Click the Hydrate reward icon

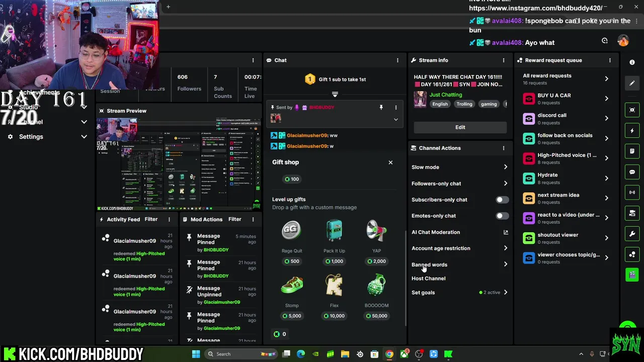pyautogui.click(x=529, y=178)
